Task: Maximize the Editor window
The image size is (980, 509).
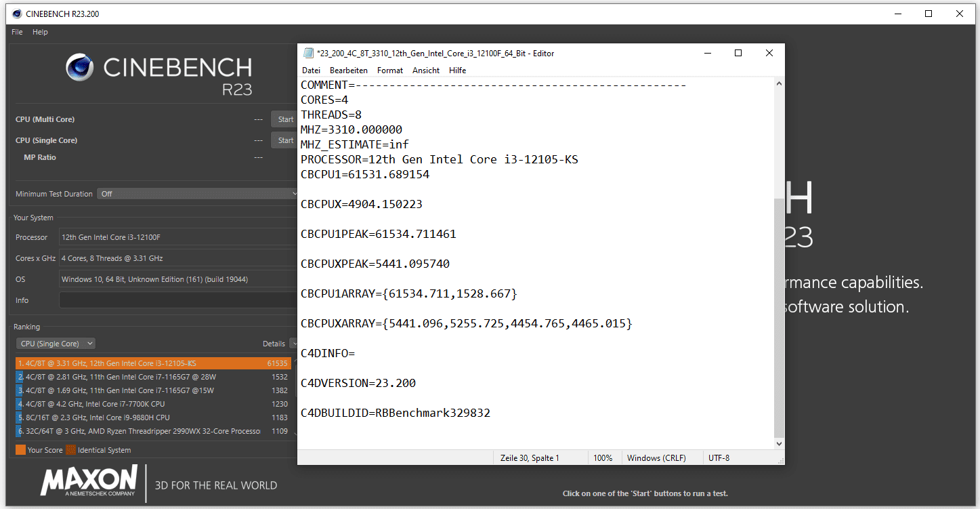Action: pyautogui.click(x=738, y=53)
